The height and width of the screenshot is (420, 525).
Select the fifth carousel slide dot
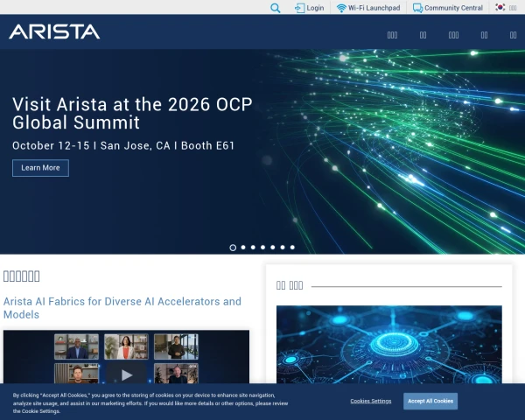(x=273, y=247)
